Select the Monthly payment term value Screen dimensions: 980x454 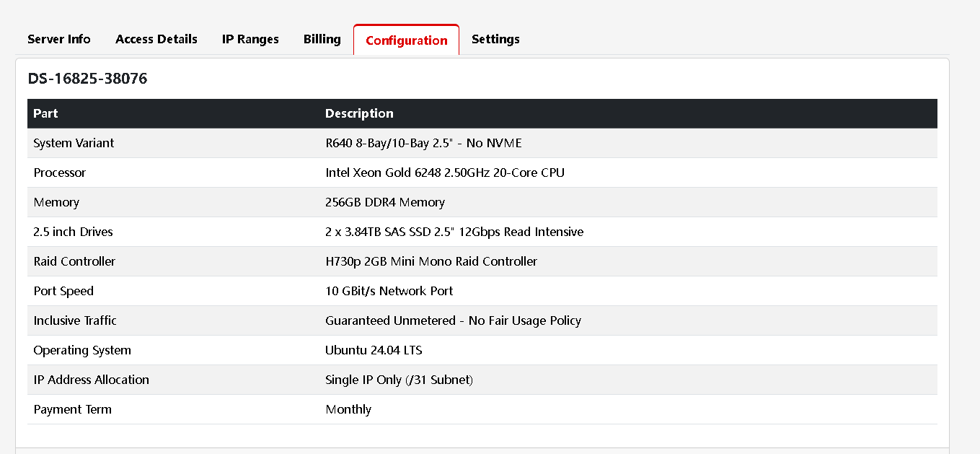pyautogui.click(x=348, y=409)
